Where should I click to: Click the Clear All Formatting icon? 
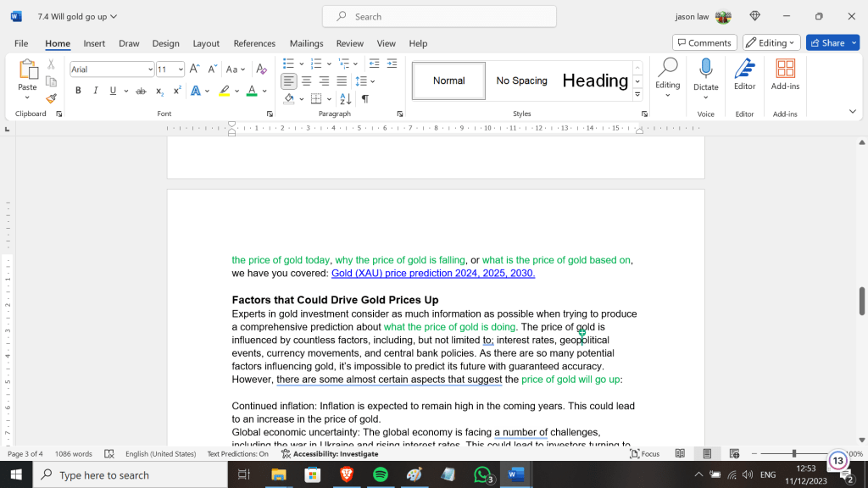(263, 69)
